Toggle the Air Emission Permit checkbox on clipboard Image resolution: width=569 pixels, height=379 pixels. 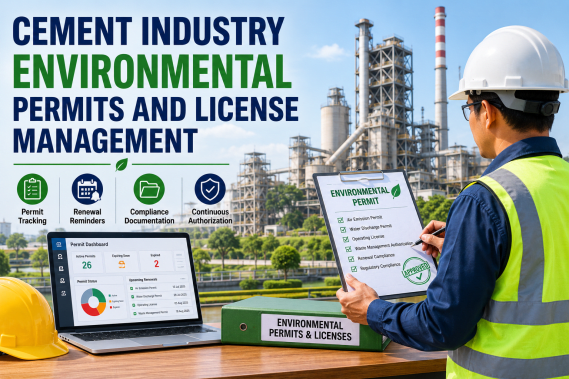(x=340, y=220)
